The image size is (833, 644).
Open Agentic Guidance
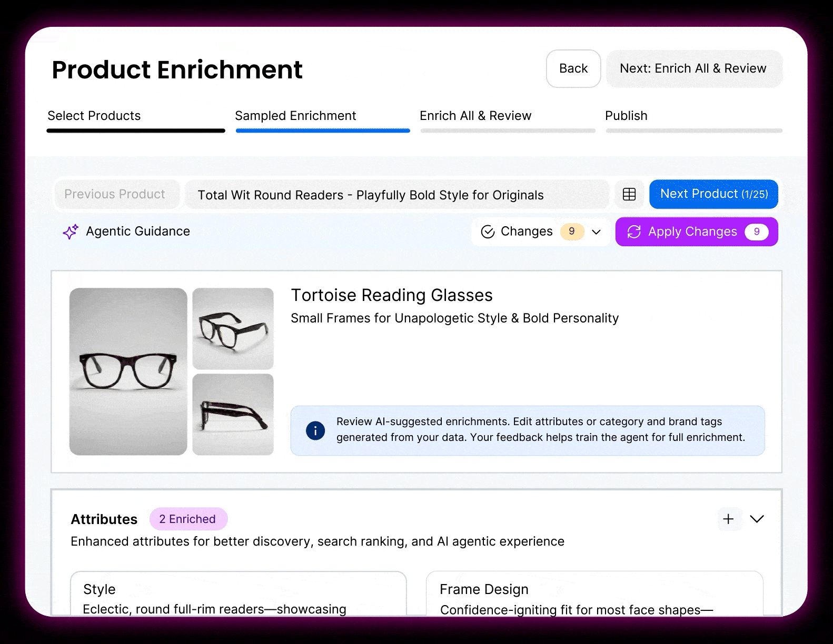126,232
